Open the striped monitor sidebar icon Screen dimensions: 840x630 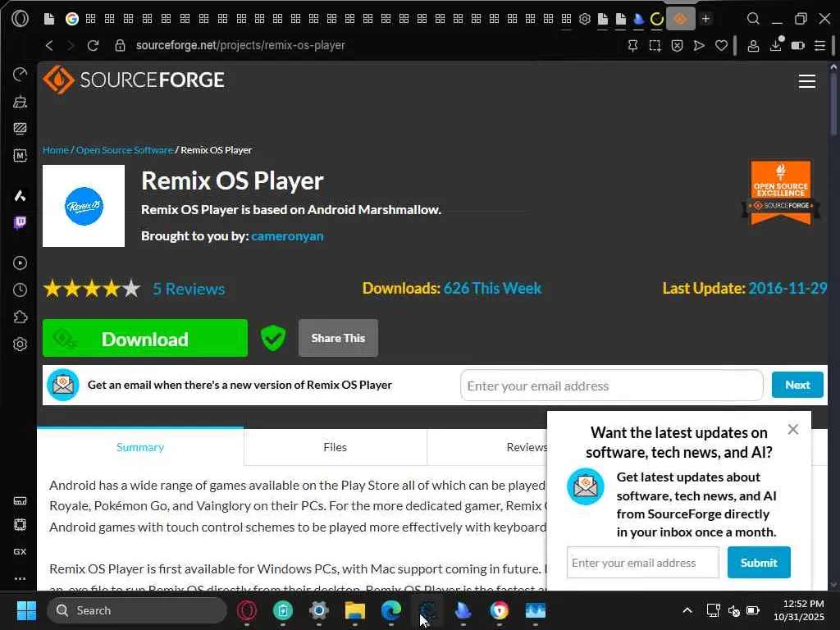pos(20,129)
